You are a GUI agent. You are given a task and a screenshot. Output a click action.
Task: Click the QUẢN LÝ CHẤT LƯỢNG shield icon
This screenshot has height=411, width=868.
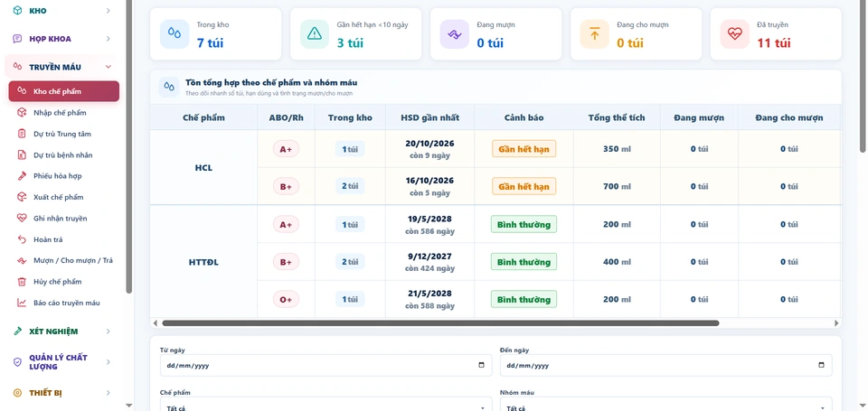coord(18,361)
